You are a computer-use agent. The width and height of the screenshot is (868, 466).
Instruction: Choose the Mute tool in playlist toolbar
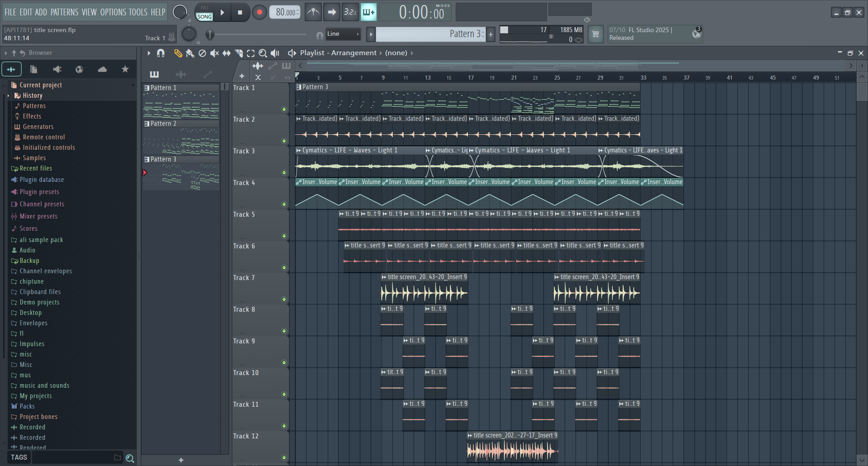pos(214,53)
